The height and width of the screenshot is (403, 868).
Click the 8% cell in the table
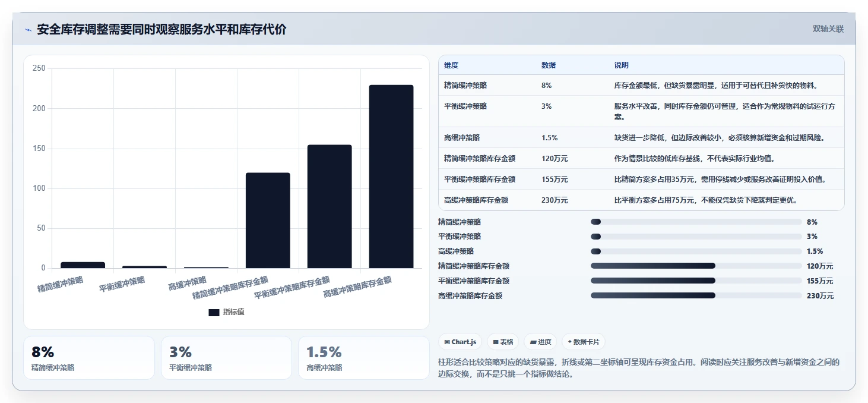(547, 86)
